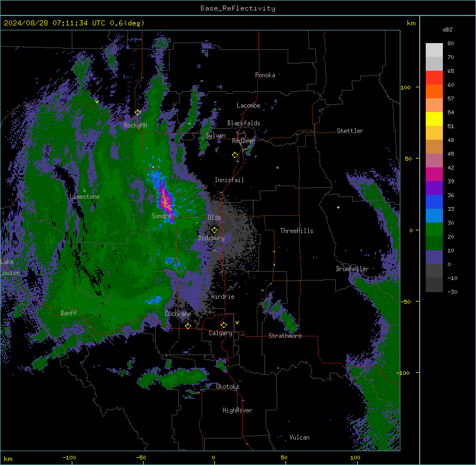Click the Vulcan label

[x=299, y=437]
